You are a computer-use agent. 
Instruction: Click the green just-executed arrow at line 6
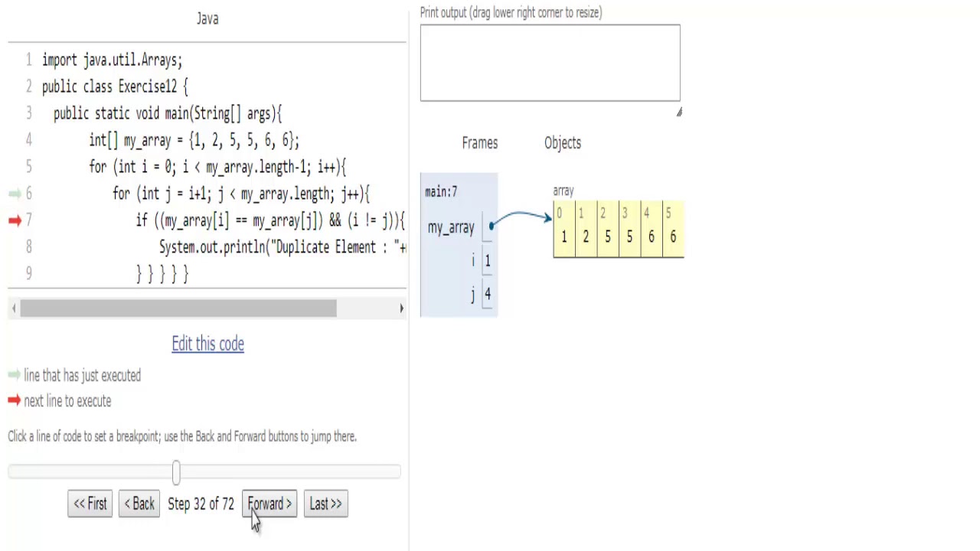(x=15, y=194)
